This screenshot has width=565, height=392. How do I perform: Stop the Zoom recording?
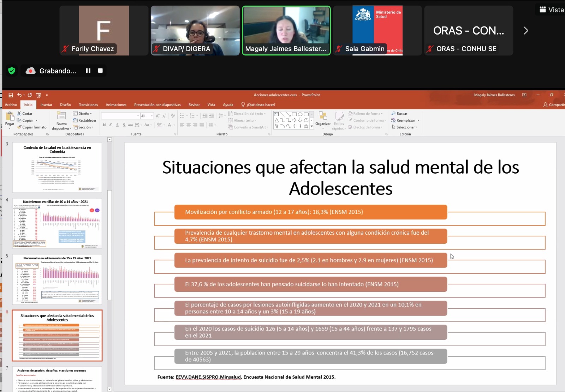pyautogui.click(x=100, y=71)
